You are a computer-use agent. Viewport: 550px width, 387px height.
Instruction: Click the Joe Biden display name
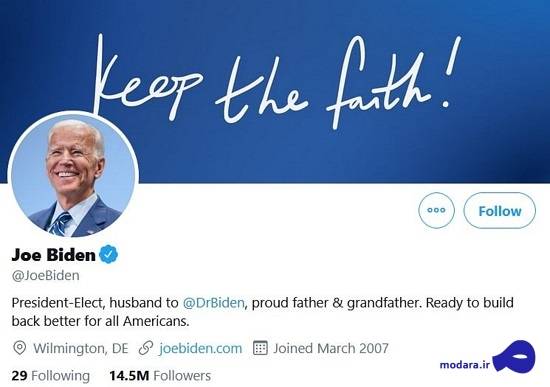[53, 255]
